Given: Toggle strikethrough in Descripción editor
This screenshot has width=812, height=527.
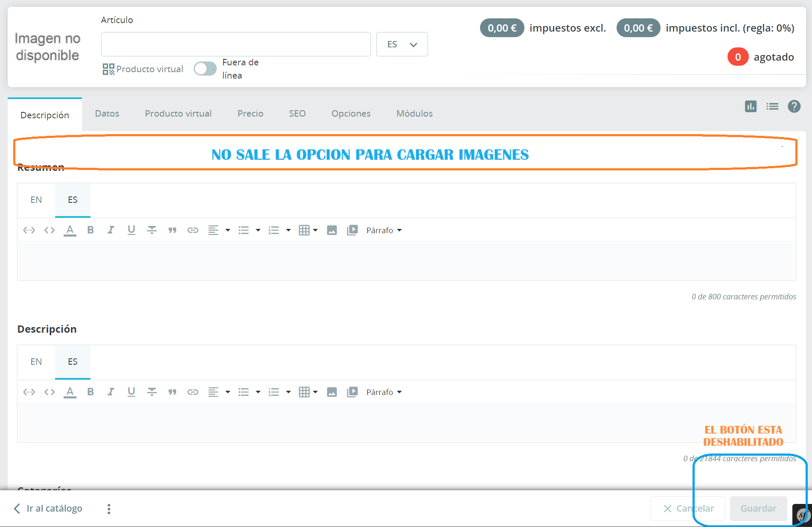Looking at the screenshot, I should coord(152,392).
